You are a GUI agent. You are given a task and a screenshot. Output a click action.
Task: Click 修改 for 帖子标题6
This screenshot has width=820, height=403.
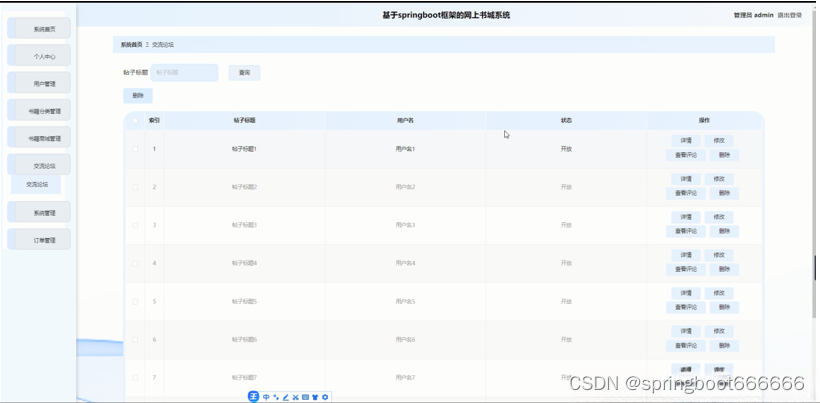(719, 331)
